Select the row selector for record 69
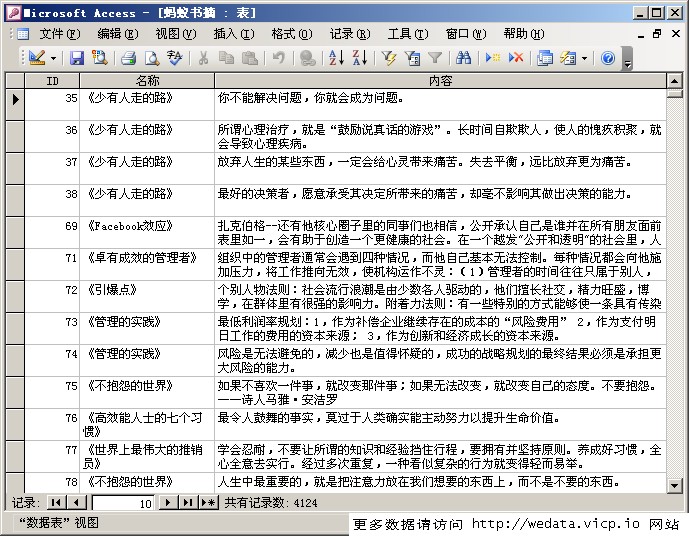This screenshot has width=689, height=536. click(15, 233)
